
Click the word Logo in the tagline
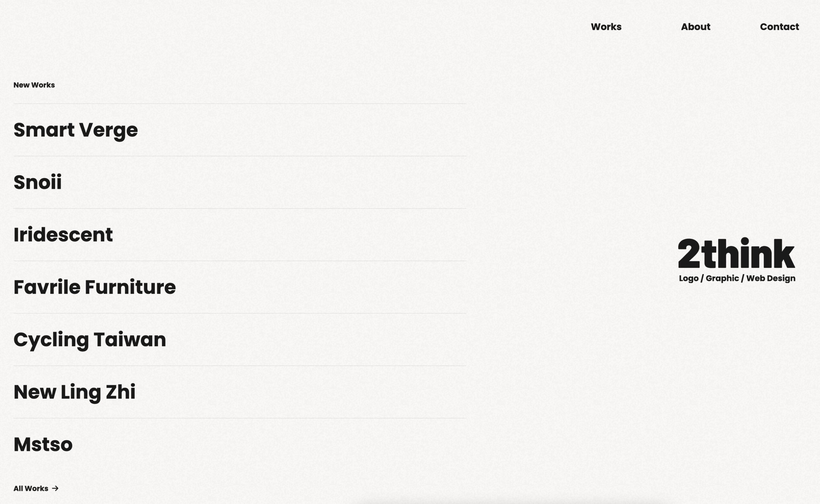688,278
